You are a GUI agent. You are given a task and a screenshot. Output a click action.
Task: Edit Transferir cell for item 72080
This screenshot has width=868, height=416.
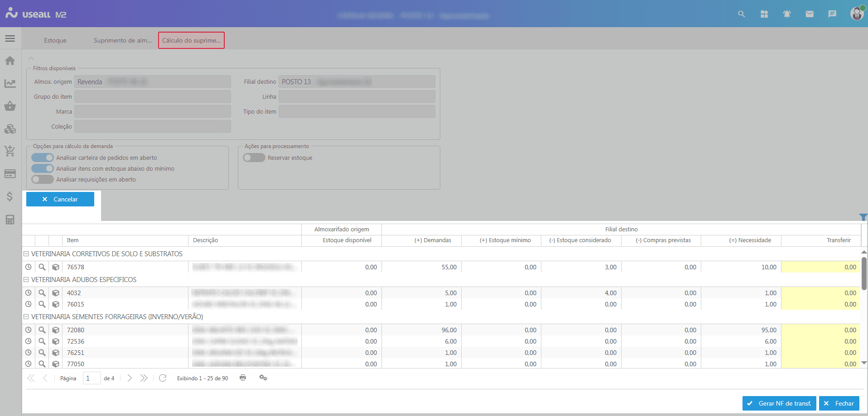pos(820,330)
